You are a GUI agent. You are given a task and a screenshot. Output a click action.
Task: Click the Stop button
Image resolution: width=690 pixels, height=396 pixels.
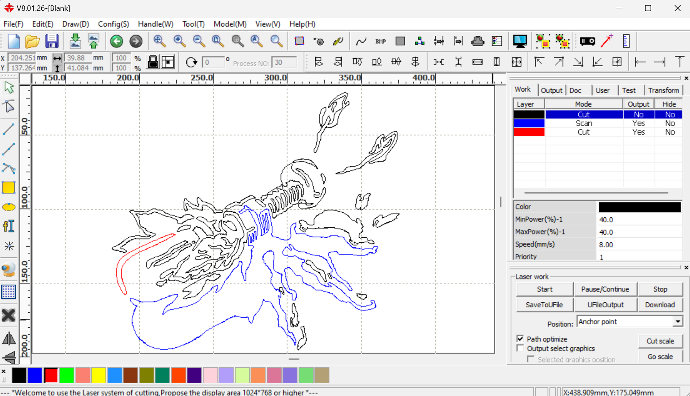(660, 289)
